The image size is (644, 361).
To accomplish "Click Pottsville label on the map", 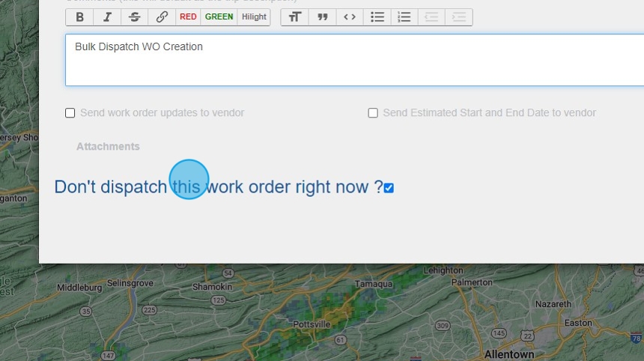I will pyautogui.click(x=312, y=324).
